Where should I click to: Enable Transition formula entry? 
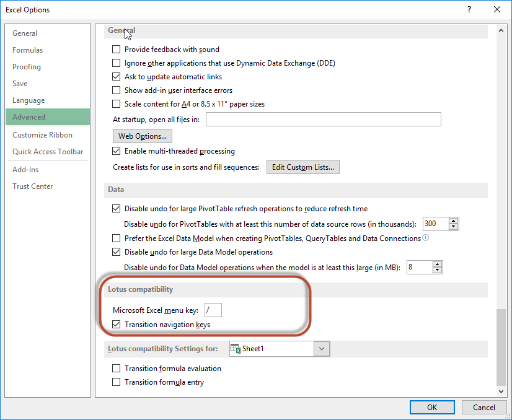click(x=116, y=382)
